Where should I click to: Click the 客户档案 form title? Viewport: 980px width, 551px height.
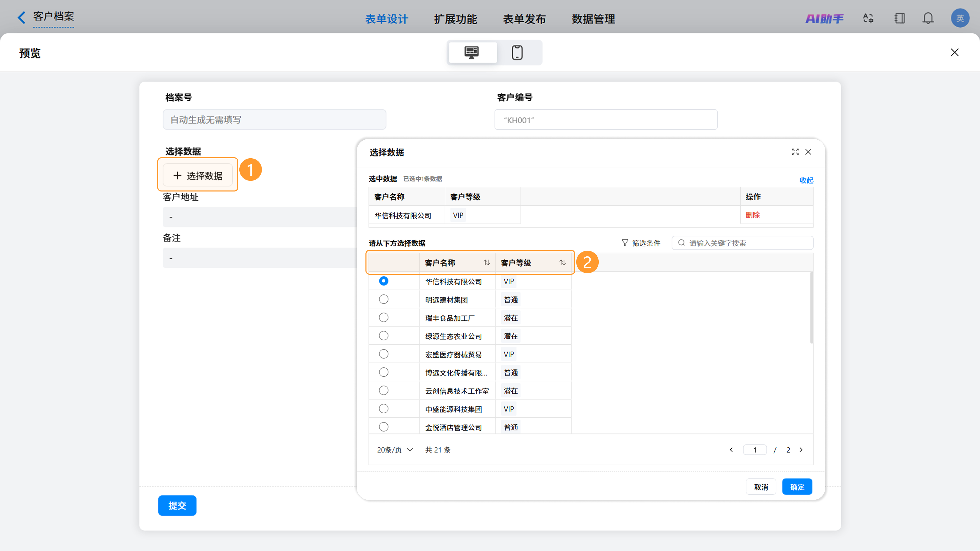[x=54, y=16]
